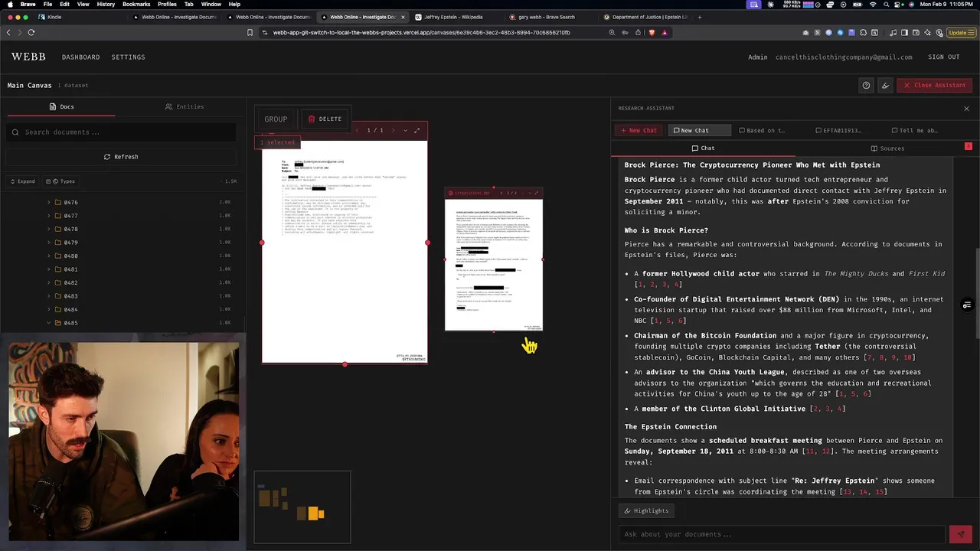Open the 'EFTA011913...' chat tab

click(839, 130)
